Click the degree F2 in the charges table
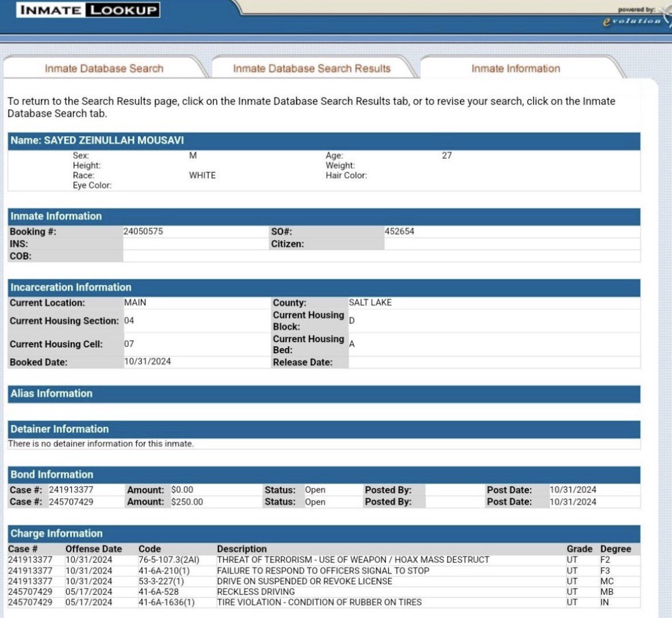The height and width of the screenshot is (618, 672). point(605,560)
